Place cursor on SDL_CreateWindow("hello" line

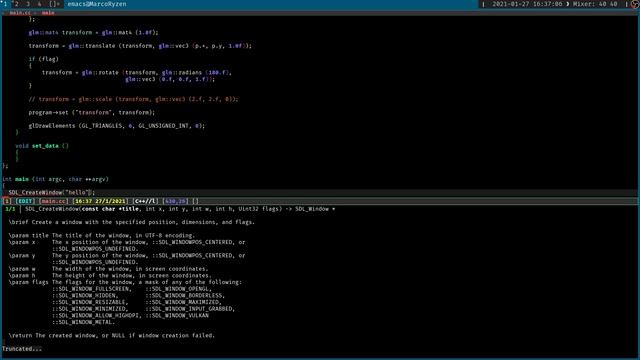pyautogui.click(x=320, y=192)
